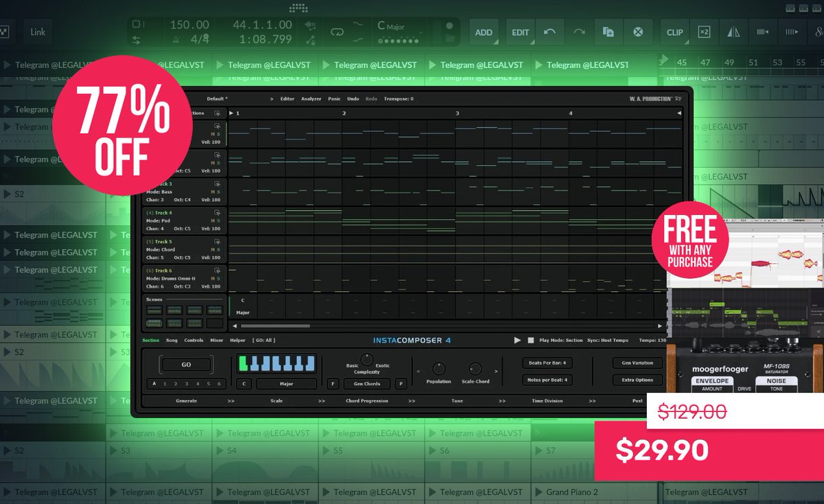Open the Beats Per Bar: 4 selector
The width and height of the screenshot is (824, 504).
tap(547, 363)
